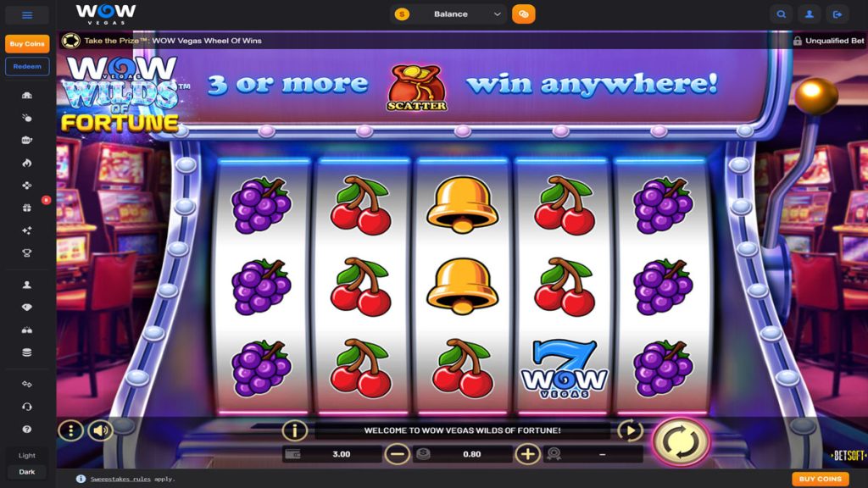The height and width of the screenshot is (488, 868).
Task: Open the search icon in header
Action: [x=781, y=14]
